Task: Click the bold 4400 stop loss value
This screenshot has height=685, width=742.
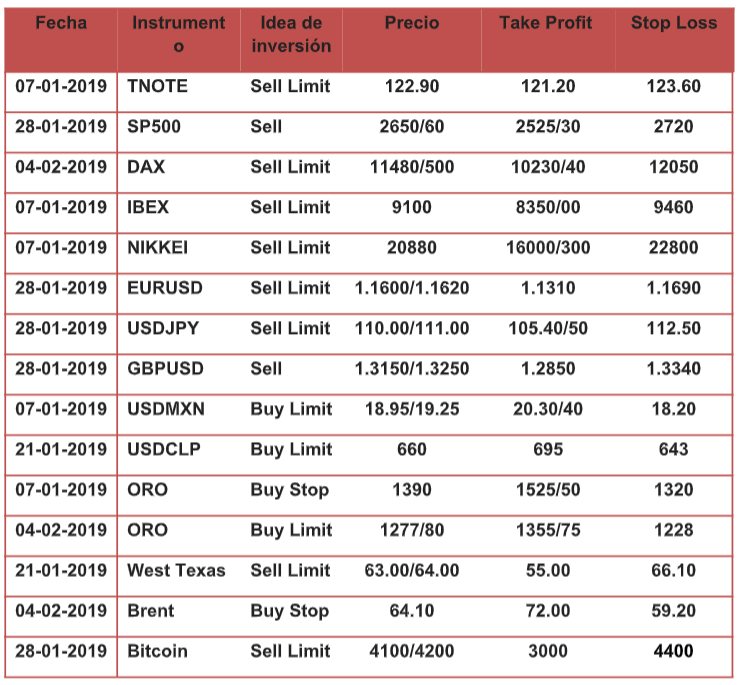Action: 674,651
